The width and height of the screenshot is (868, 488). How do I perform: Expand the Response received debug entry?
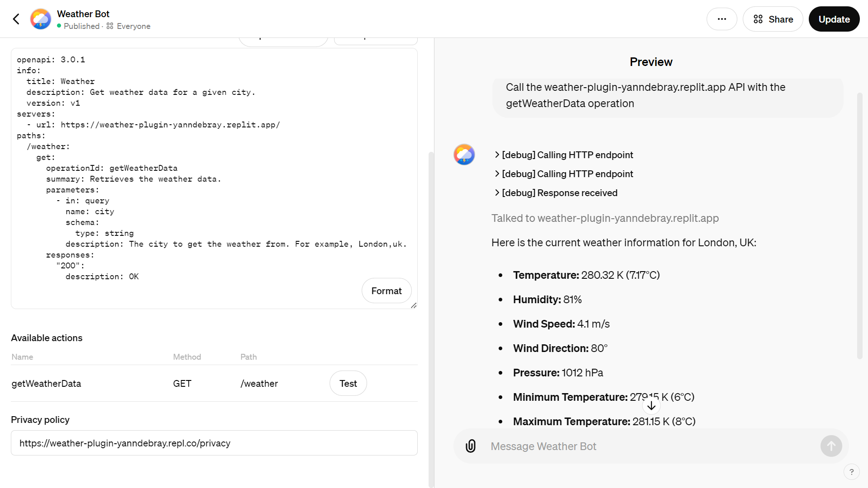click(556, 193)
